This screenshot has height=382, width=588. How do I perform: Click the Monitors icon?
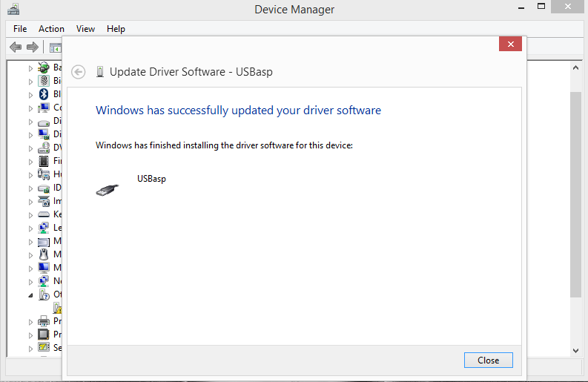(x=44, y=268)
